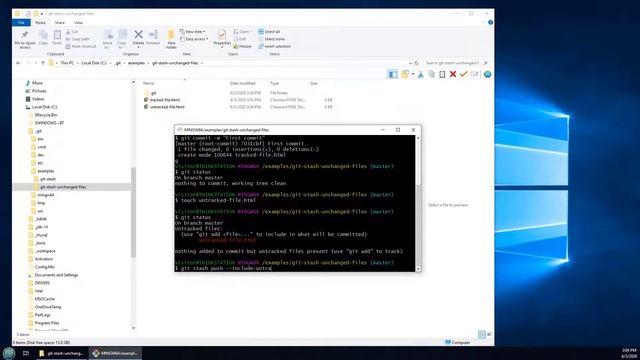This screenshot has height=360, width=640.
Task: Sort by the Name column header
Action: pyautogui.click(x=149, y=83)
